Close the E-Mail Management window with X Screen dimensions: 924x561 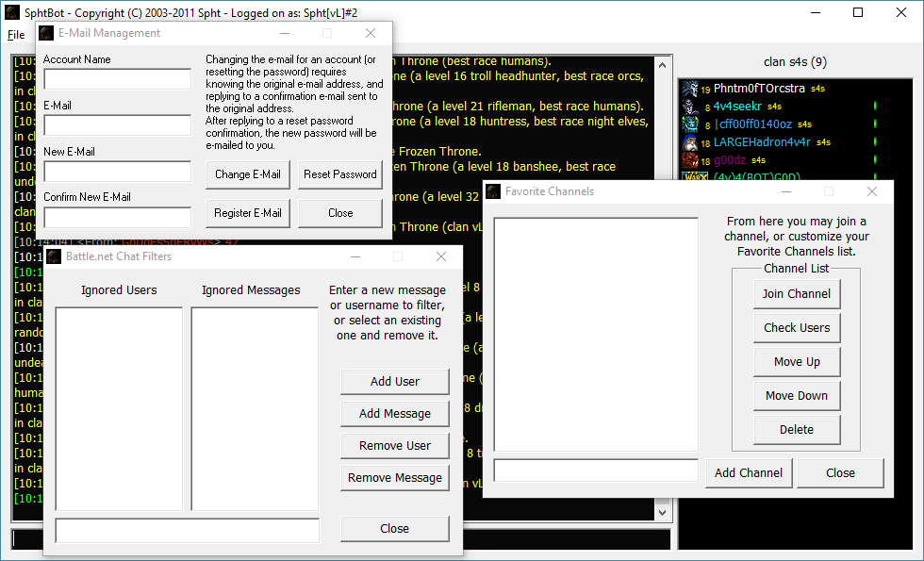click(x=371, y=33)
